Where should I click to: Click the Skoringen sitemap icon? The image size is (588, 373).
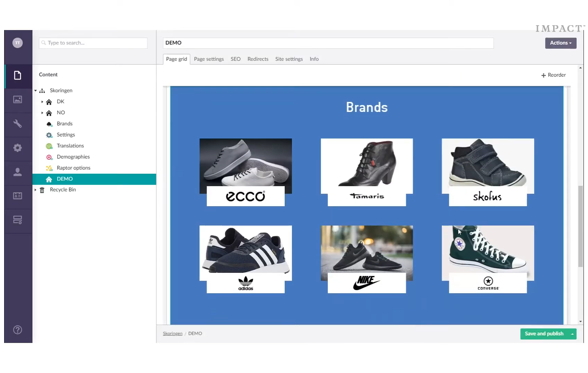[42, 91]
